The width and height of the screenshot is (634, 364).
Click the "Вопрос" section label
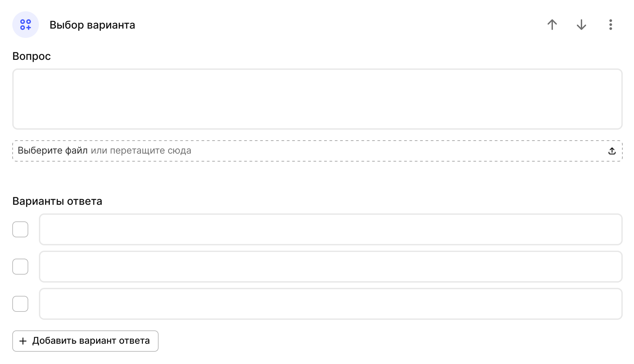32,56
